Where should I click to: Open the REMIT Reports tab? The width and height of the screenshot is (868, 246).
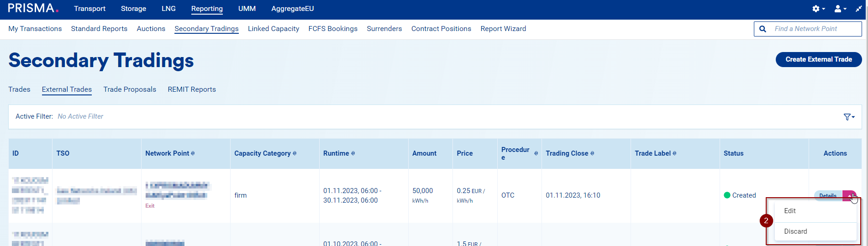pyautogui.click(x=192, y=89)
